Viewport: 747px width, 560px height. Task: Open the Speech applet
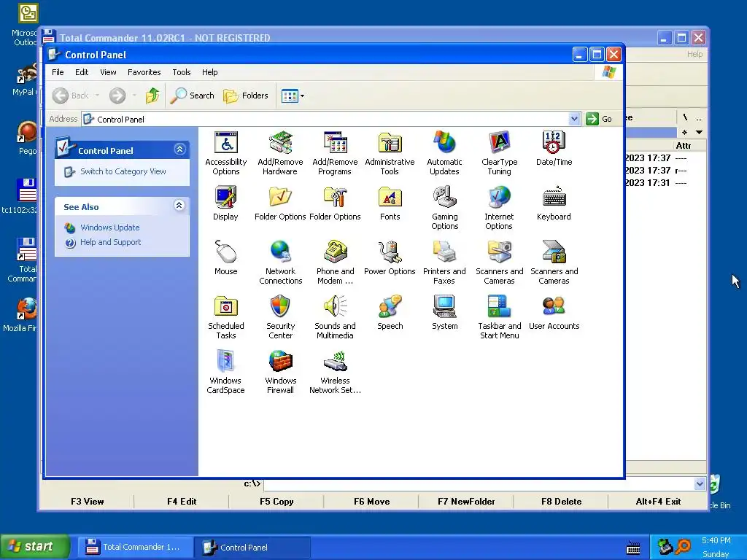tap(390, 313)
